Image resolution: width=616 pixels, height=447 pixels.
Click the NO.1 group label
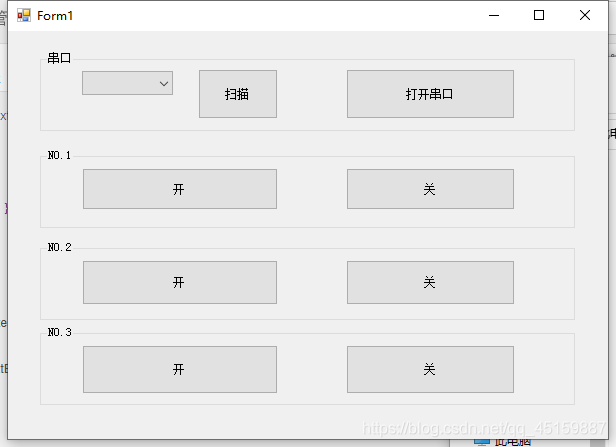click(59, 155)
